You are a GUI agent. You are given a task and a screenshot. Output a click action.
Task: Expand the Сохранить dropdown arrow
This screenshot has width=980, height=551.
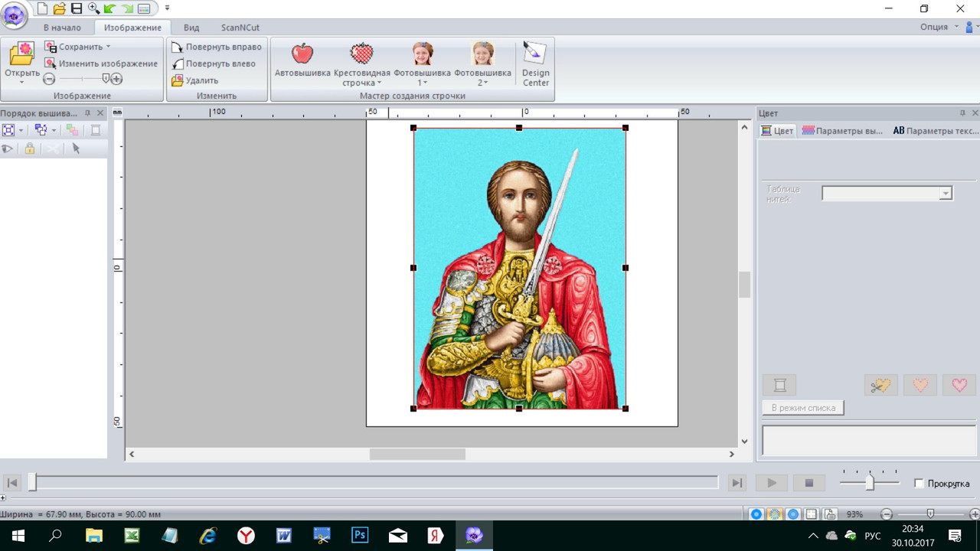coord(108,47)
